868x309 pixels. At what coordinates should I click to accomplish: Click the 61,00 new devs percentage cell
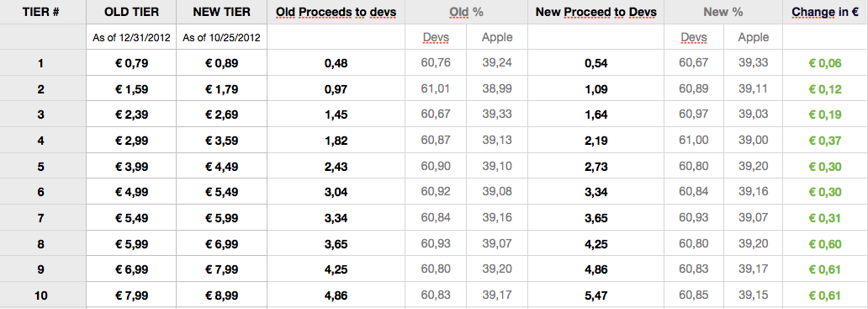click(x=694, y=141)
